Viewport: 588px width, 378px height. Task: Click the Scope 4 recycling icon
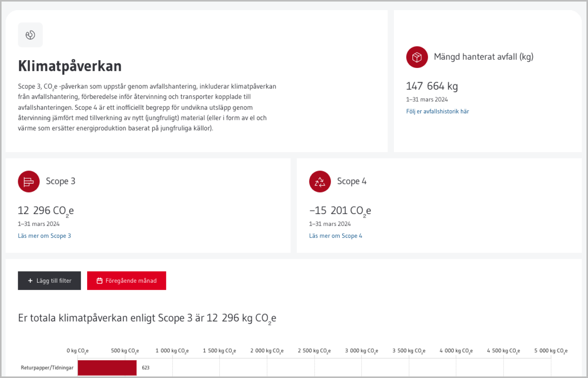pyautogui.click(x=320, y=182)
